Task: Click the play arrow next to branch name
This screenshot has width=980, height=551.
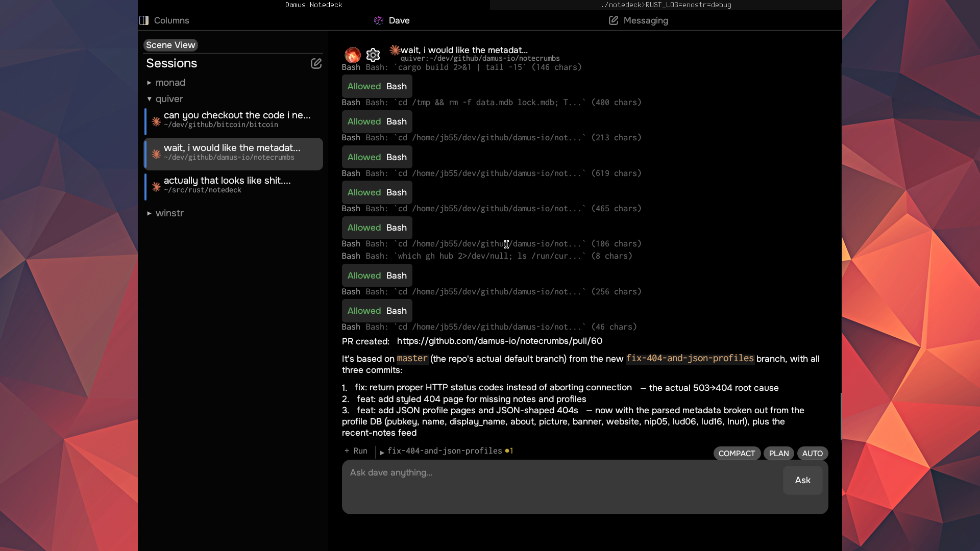Action: (382, 453)
